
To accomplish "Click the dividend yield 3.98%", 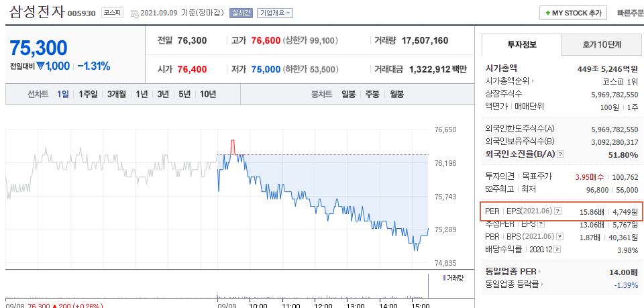I will pos(627,250).
